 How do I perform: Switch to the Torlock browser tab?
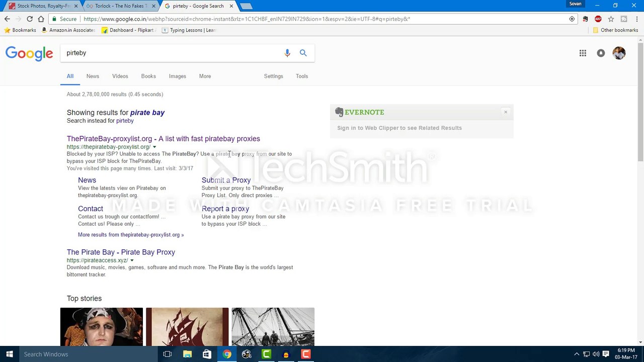tap(121, 6)
